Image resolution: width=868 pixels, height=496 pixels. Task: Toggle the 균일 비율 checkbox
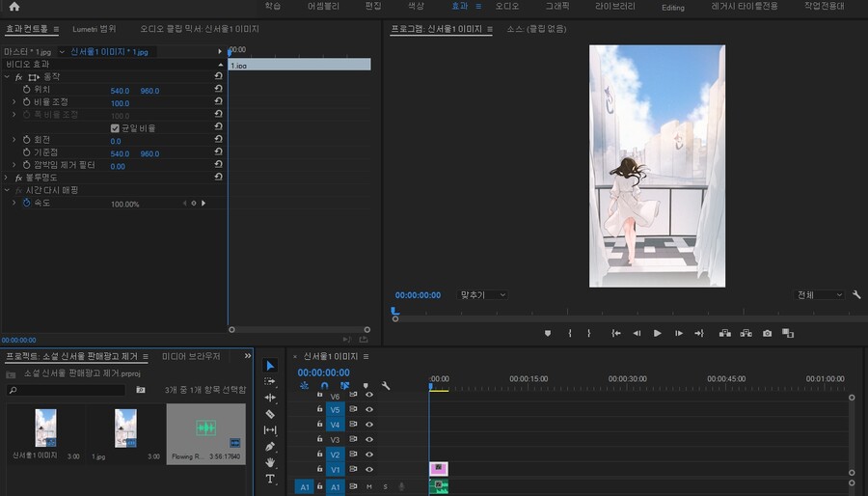click(x=115, y=128)
